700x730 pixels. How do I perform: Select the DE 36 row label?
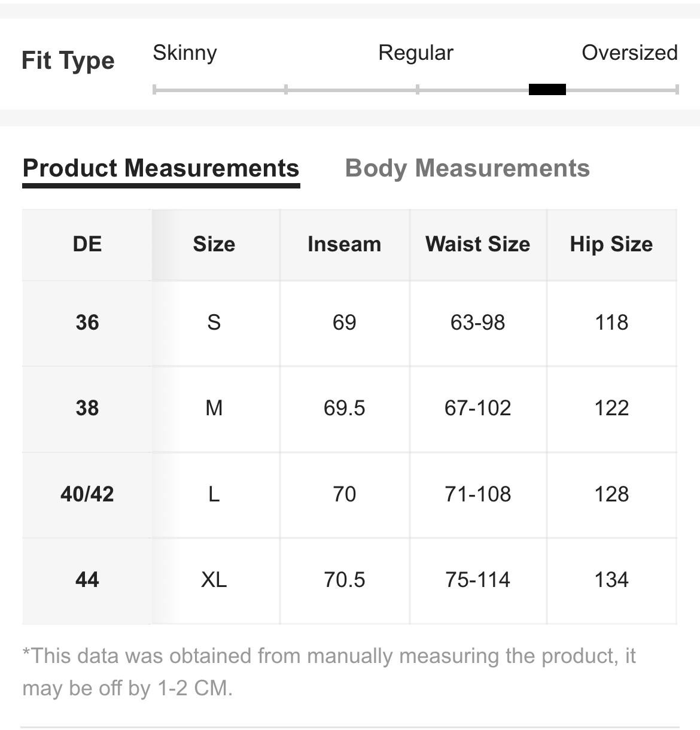click(87, 323)
